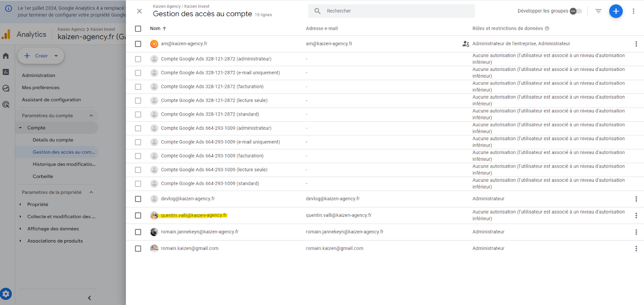
Task: Click the search magnifier icon
Action: [x=318, y=11]
